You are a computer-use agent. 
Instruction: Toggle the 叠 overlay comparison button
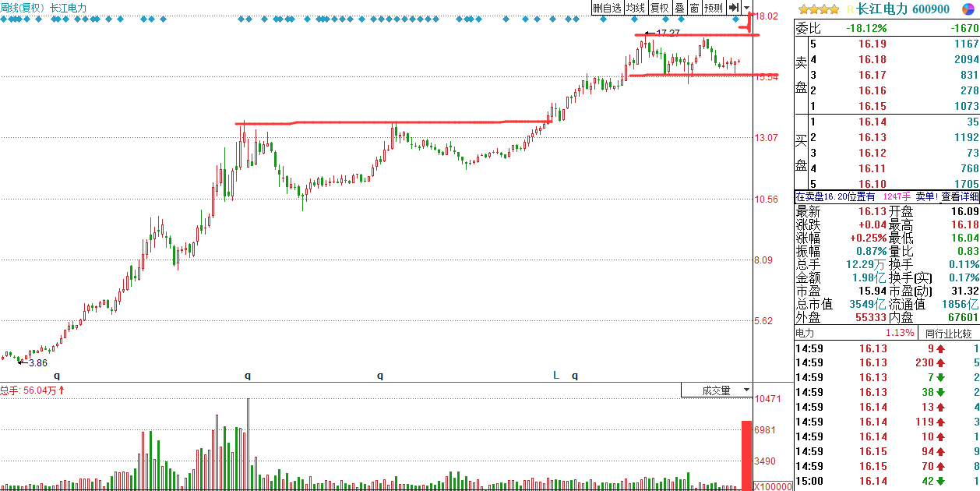[x=679, y=8]
